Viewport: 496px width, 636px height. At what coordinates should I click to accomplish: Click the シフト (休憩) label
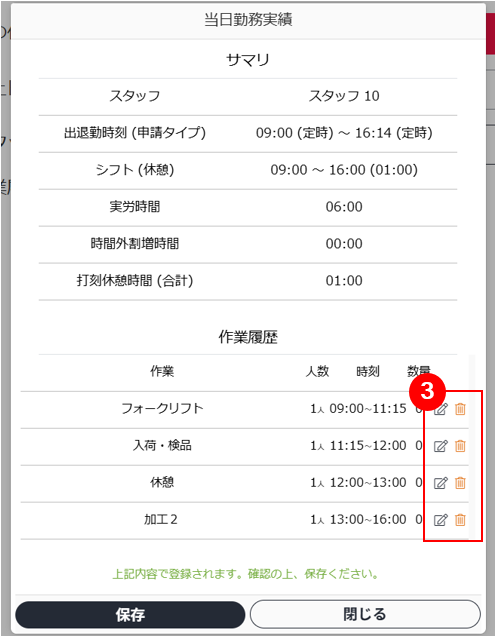pyautogui.click(x=135, y=170)
